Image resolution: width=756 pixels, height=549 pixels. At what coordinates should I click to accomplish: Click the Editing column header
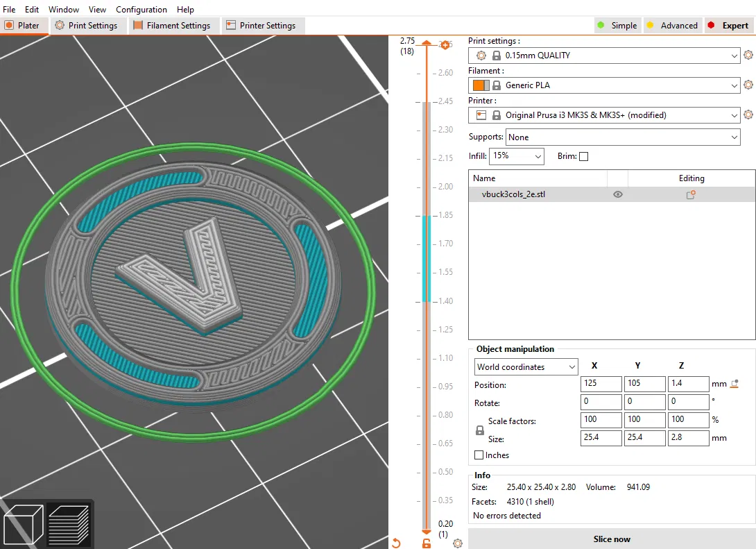[x=691, y=178]
